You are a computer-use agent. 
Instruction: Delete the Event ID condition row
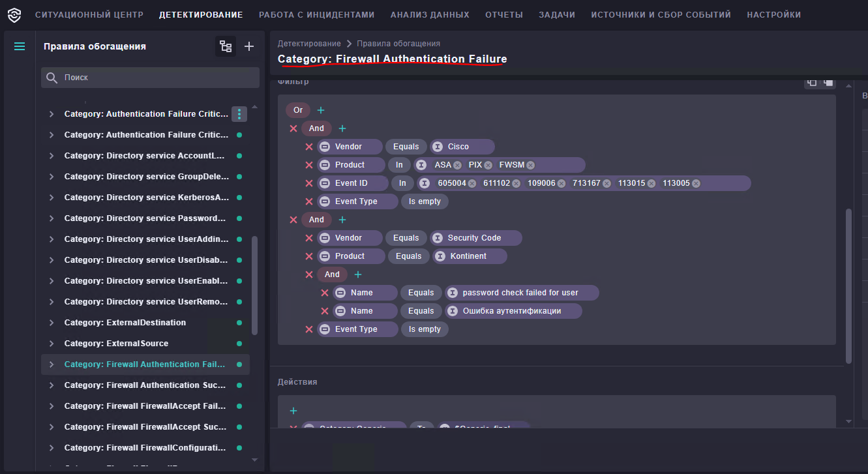pyautogui.click(x=309, y=183)
